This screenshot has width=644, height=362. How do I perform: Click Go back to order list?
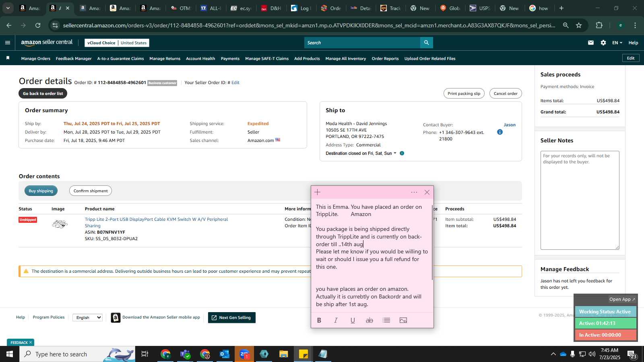point(43,93)
